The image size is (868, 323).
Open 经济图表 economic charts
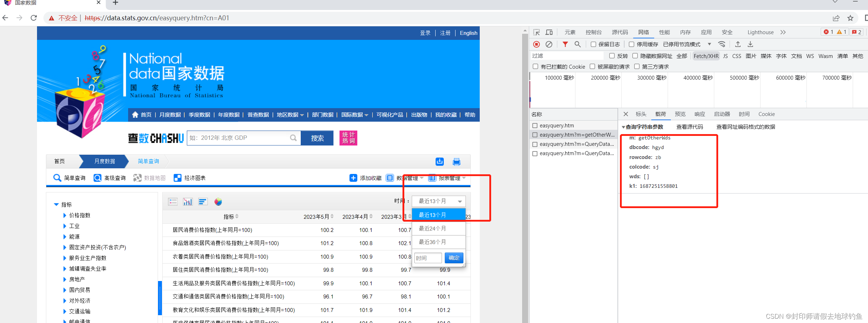point(190,178)
